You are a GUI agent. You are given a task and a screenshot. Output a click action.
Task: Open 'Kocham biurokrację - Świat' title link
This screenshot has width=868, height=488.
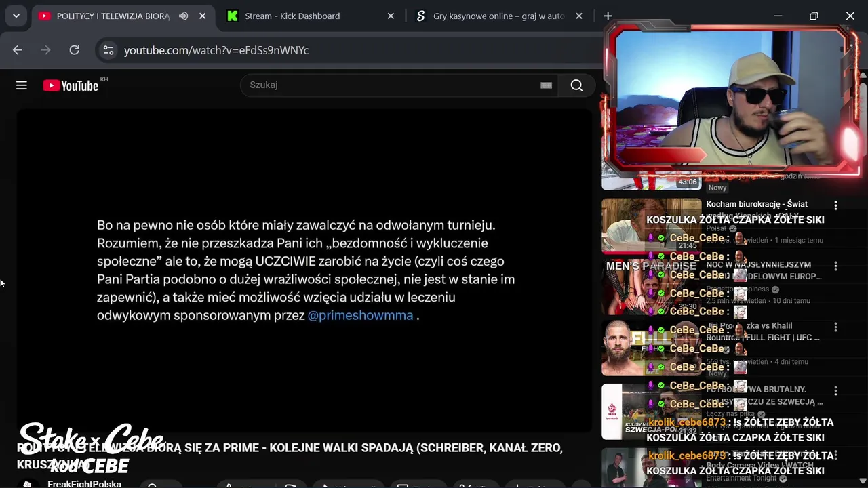[757, 204]
